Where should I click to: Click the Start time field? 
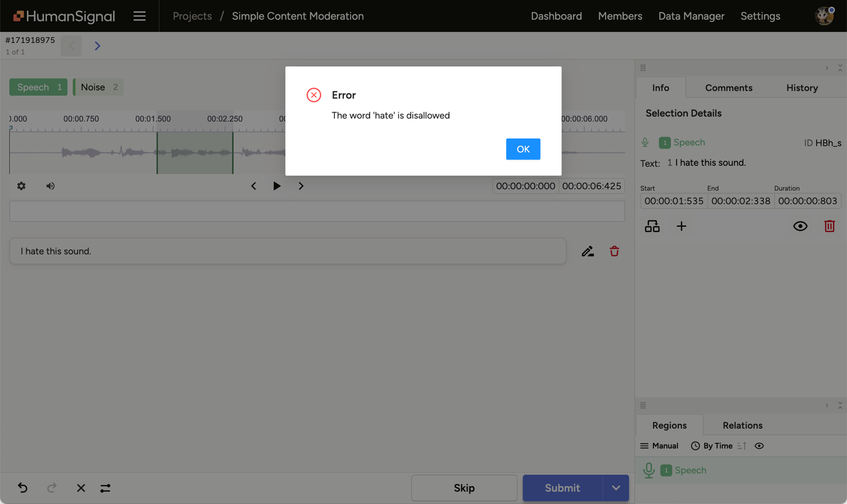tap(673, 201)
